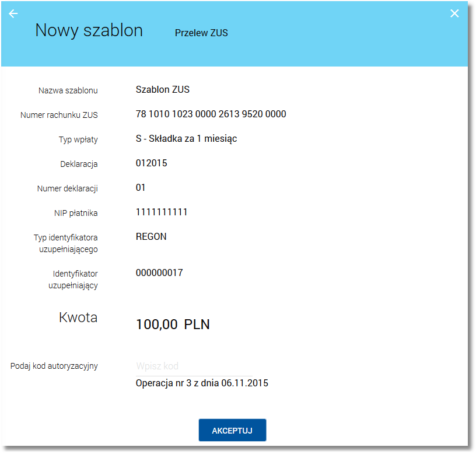476x454 pixels.
Task: Click the 'Szablon ZUS' template name value
Action: click(x=162, y=90)
